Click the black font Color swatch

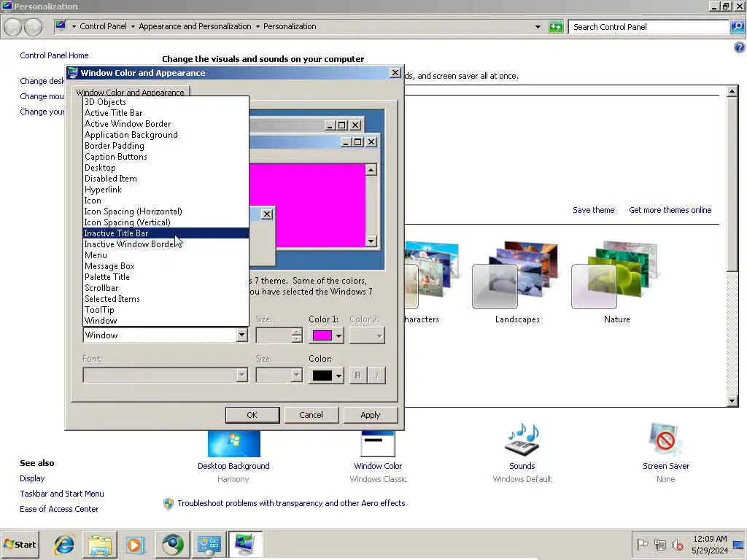[x=322, y=376]
